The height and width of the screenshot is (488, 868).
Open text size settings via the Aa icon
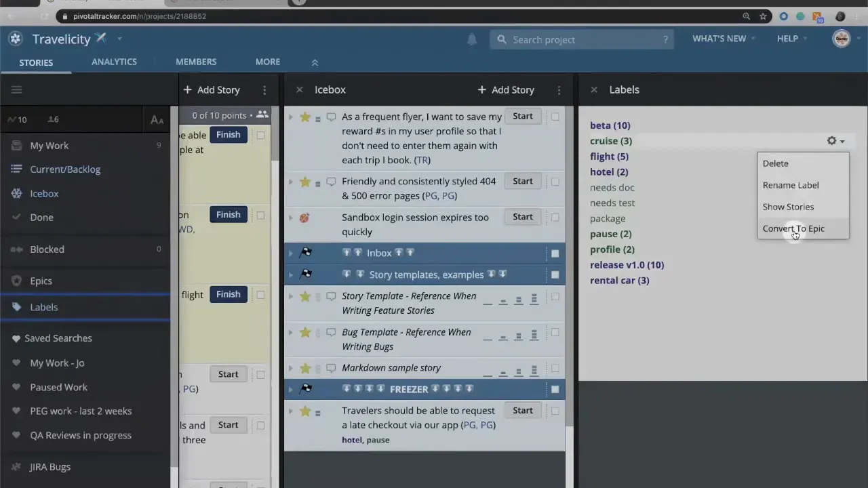coord(157,120)
